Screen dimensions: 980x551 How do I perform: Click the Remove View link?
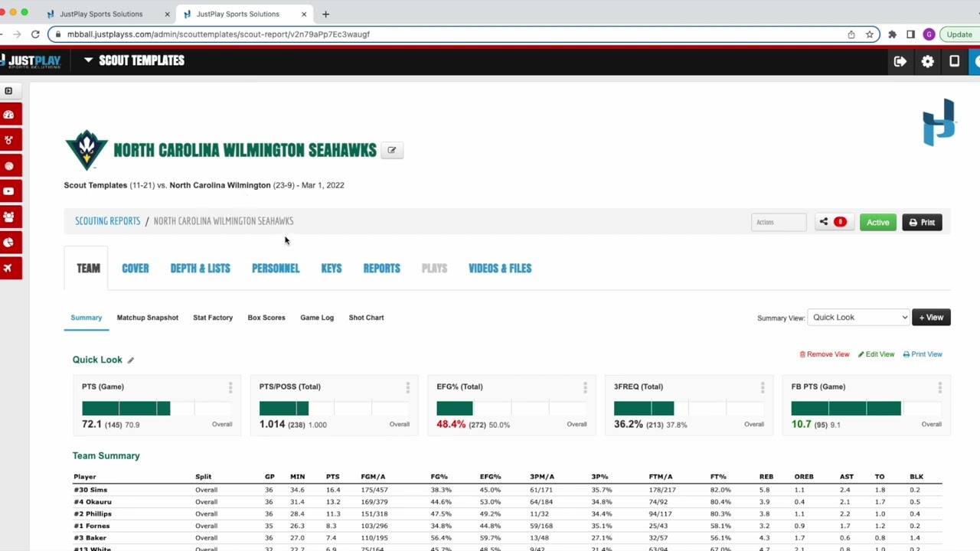(825, 354)
